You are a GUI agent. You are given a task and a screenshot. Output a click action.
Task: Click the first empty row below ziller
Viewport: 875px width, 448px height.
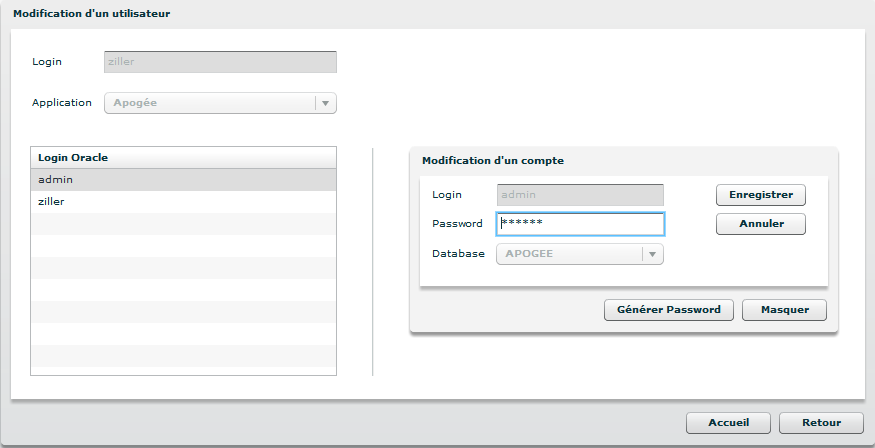(x=184, y=224)
